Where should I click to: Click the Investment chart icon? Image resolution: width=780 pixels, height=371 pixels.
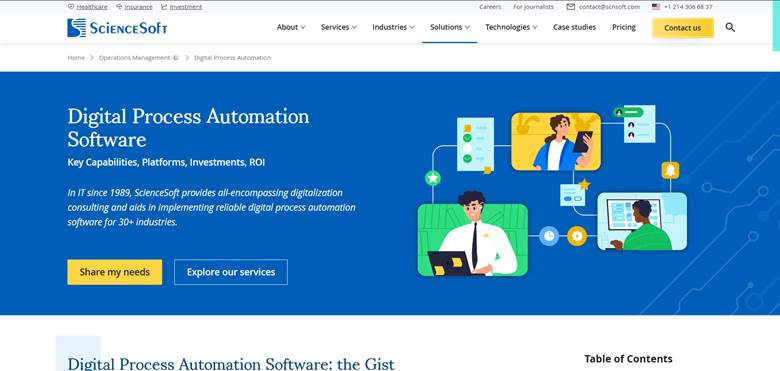[164, 7]
